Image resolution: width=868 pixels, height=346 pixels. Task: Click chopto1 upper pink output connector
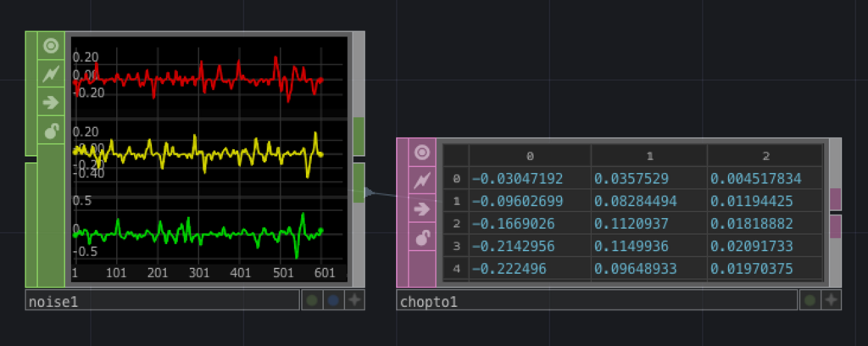pyautogui.click(x=835, y=199)
